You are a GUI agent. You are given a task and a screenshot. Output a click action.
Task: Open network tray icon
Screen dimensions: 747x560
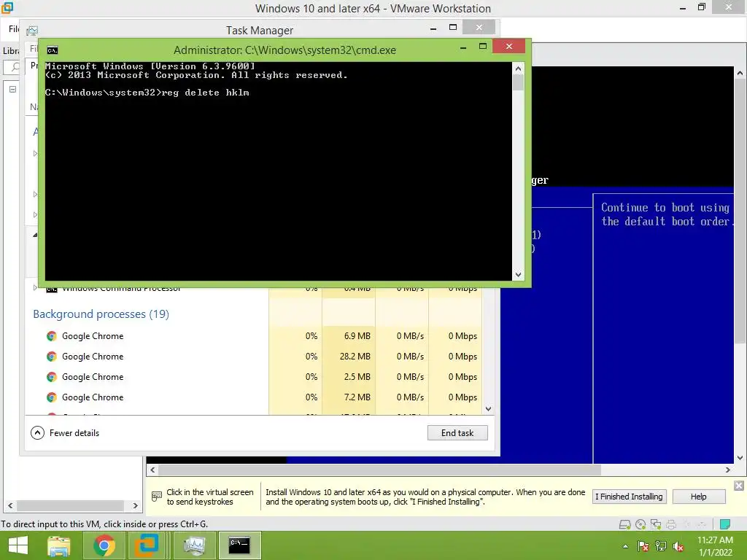point(661,546)
